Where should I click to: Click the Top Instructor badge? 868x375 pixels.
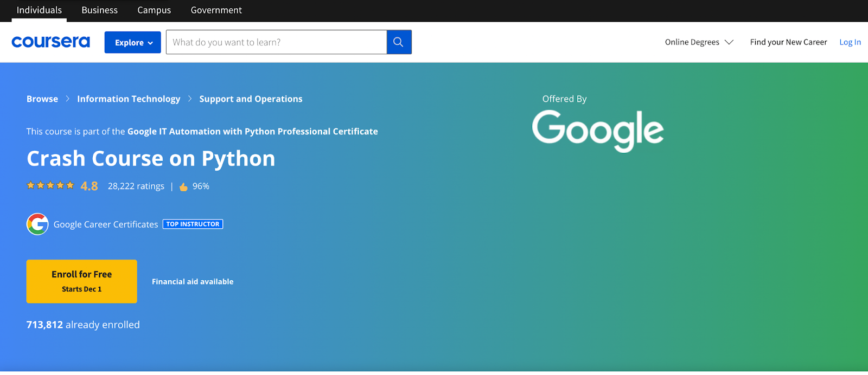[193, 224]
